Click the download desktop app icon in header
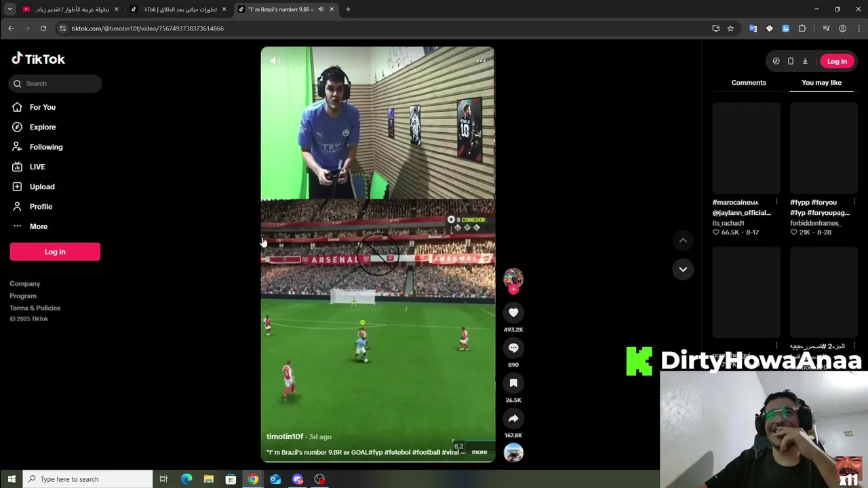Image resolution: width=868 pixels, height=488 pixels. pyautogui.click(x=805, y=61)
